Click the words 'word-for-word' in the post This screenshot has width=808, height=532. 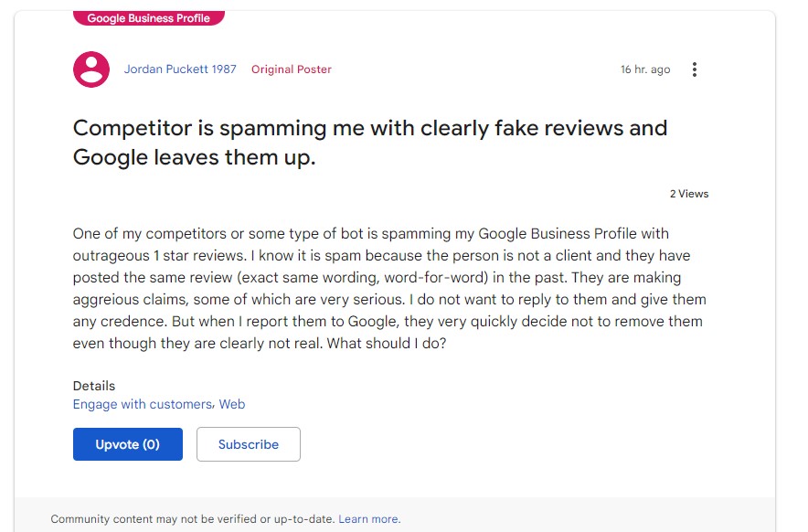coord(436,277)
